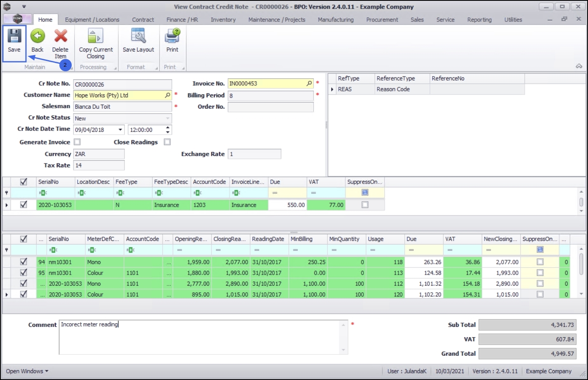Click inside the Comment text box
588x380 pixels.
click(200, 337)
